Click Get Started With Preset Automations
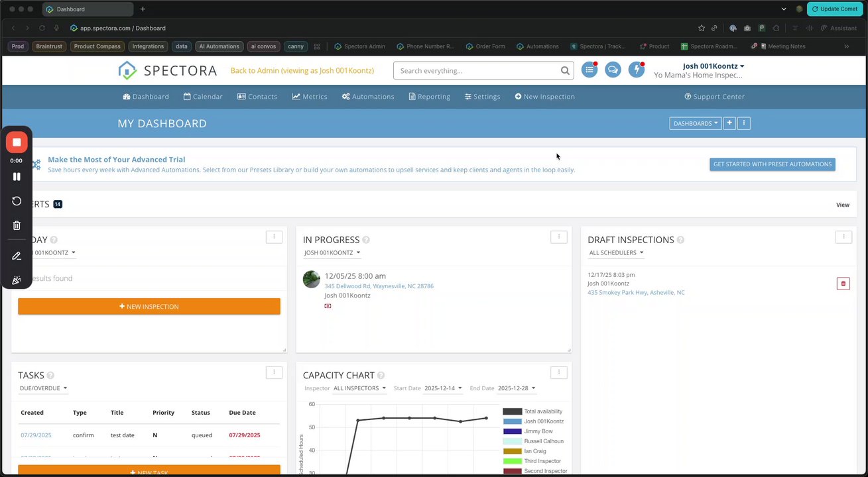868x477 pixels. click(x=772, y=164)
